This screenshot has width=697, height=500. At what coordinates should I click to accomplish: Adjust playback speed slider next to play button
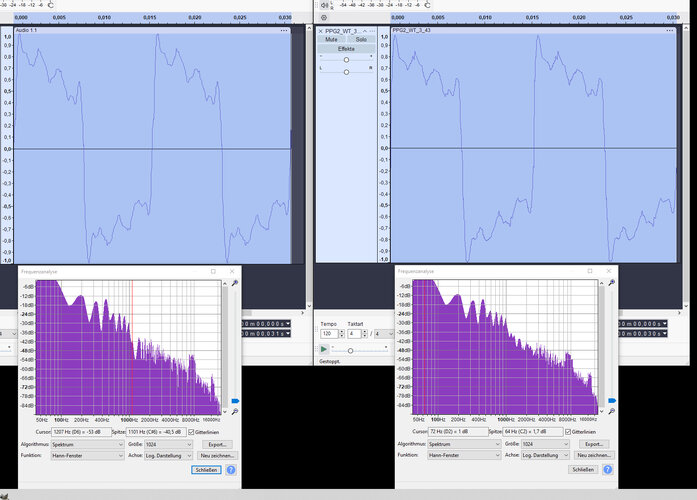coord(350,351)
